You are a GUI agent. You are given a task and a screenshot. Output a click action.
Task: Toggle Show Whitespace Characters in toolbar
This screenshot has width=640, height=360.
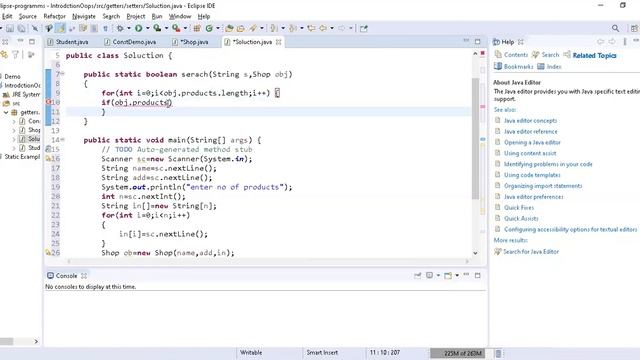point(105,28)
